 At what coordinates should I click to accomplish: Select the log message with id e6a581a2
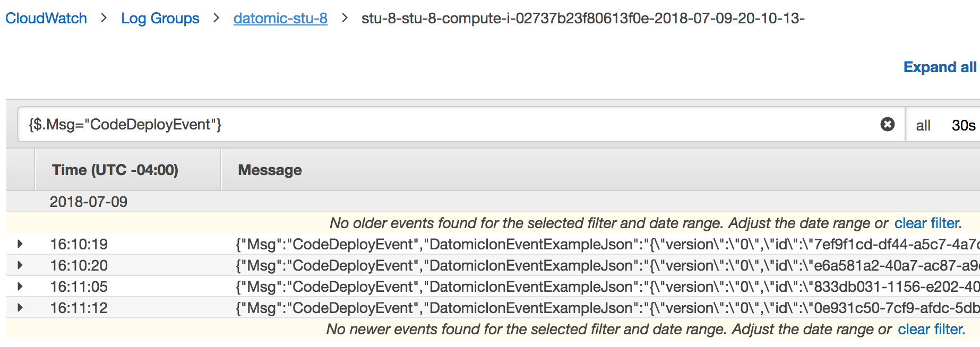[605, 265]
